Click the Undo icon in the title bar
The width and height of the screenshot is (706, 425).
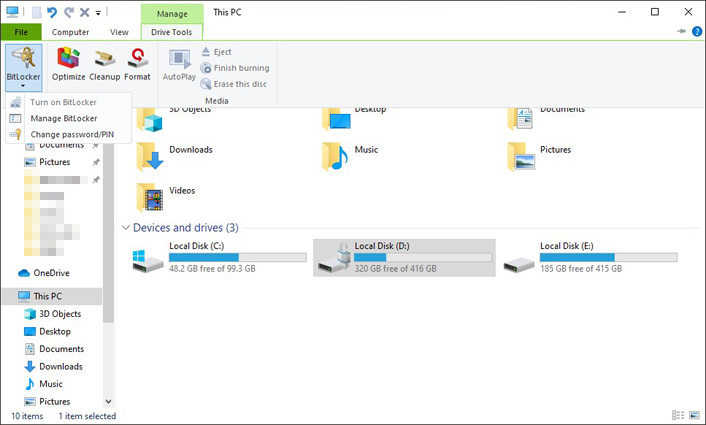point(50,13)
